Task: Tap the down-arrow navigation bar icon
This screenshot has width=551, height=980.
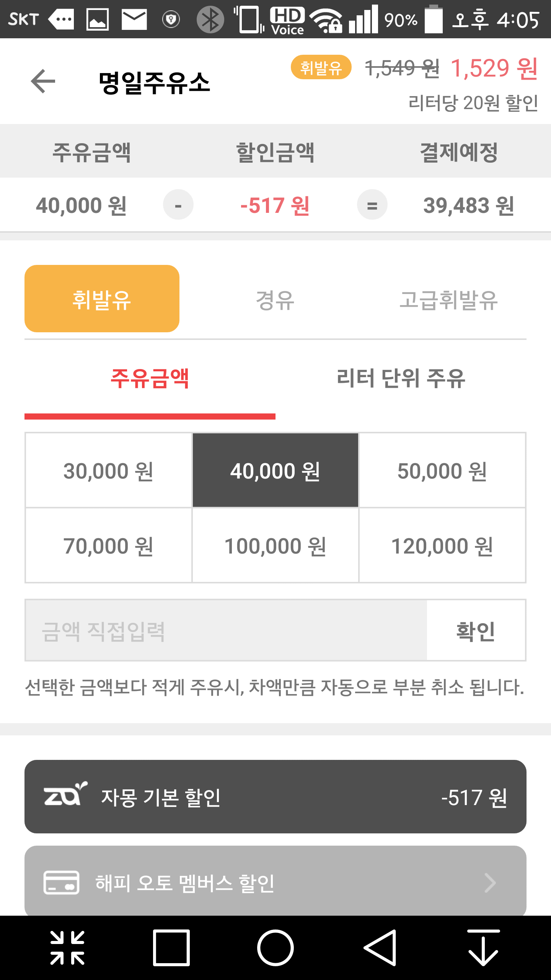Action: pos(483,947)
